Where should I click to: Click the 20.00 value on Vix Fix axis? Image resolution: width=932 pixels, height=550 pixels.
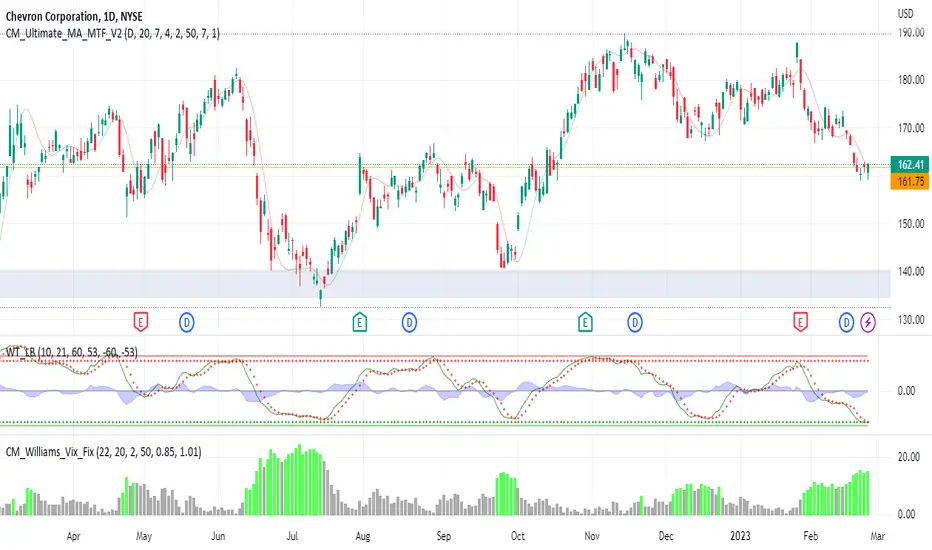pos(909,457)
